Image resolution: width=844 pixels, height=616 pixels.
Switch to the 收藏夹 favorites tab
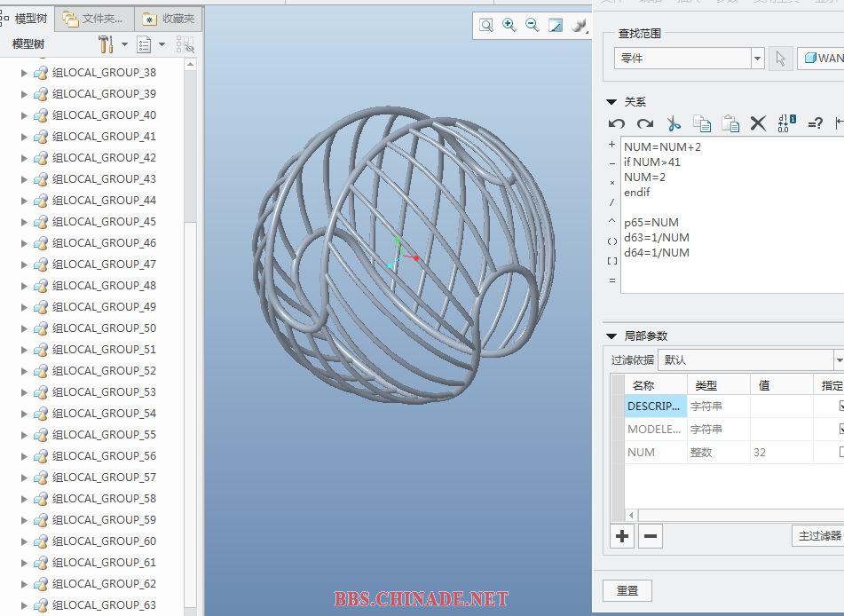click(170, 19)
